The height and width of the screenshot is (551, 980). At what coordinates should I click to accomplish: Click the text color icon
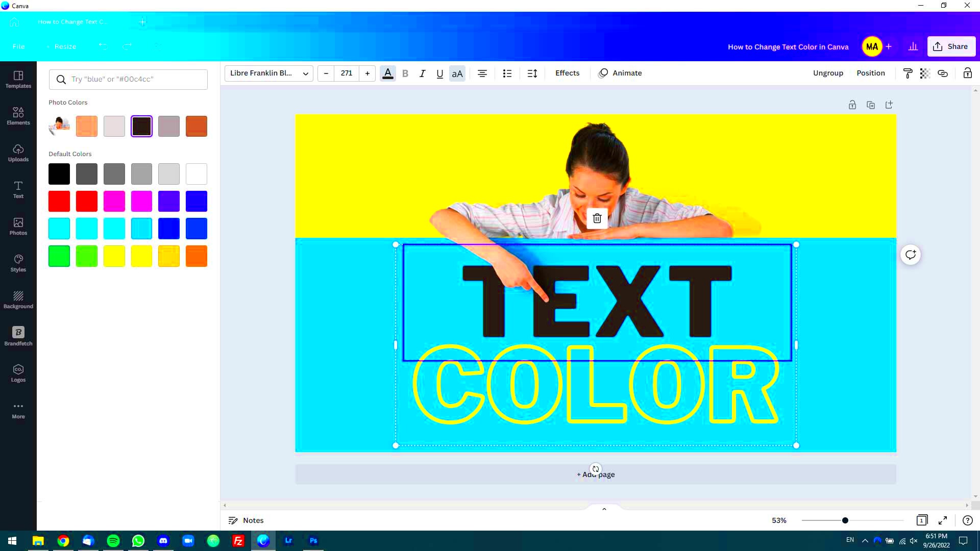click(388, 73)
